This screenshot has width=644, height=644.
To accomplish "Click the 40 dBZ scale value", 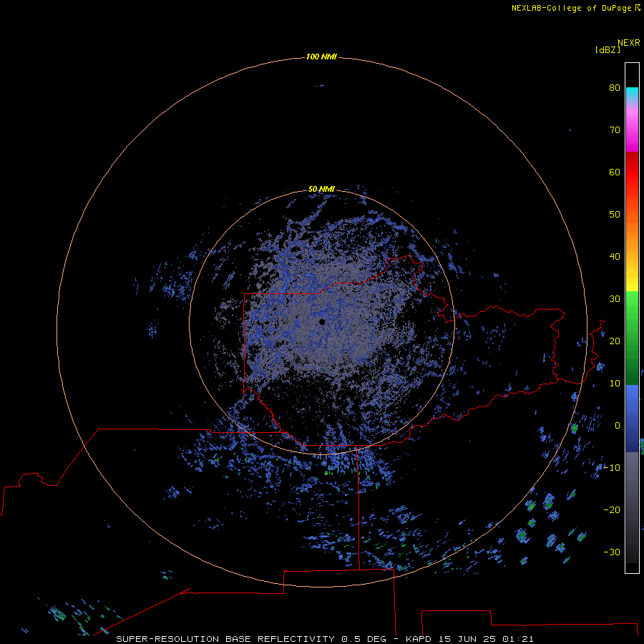I will coord(615,257).
